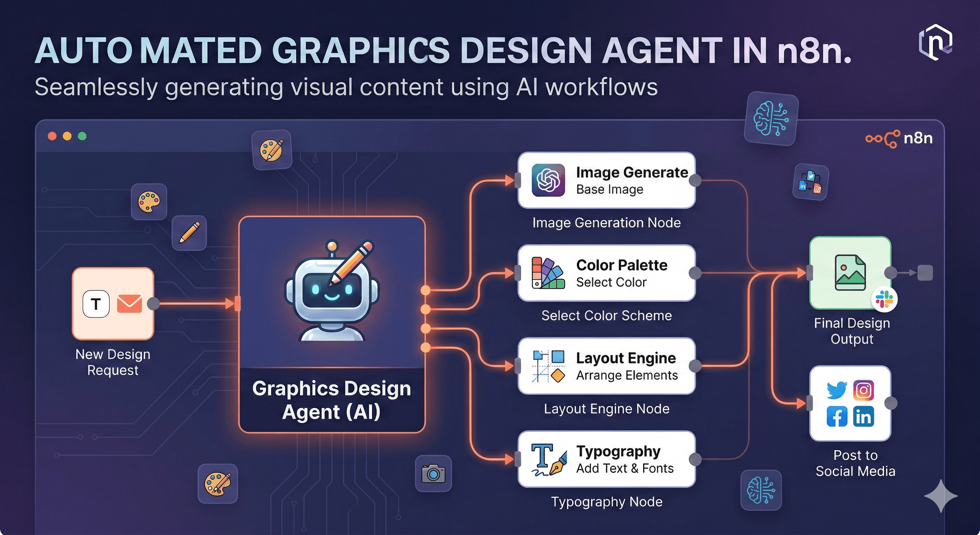This screenshot has width=980, height=535.
Task: Click the orange envelope in New Design Request
Action: click(x=129, y=304)
